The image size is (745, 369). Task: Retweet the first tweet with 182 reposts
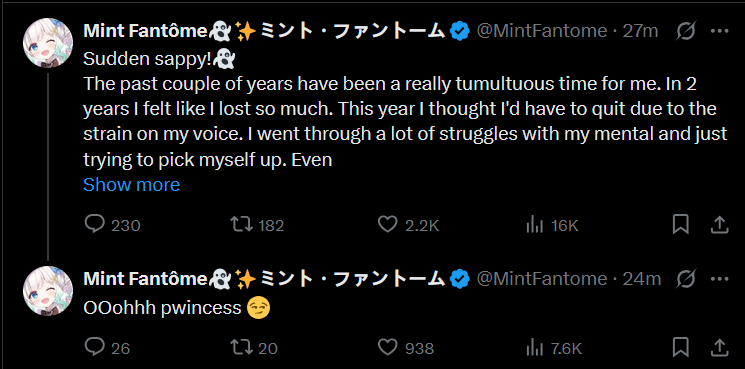click(x=257, y=225)
